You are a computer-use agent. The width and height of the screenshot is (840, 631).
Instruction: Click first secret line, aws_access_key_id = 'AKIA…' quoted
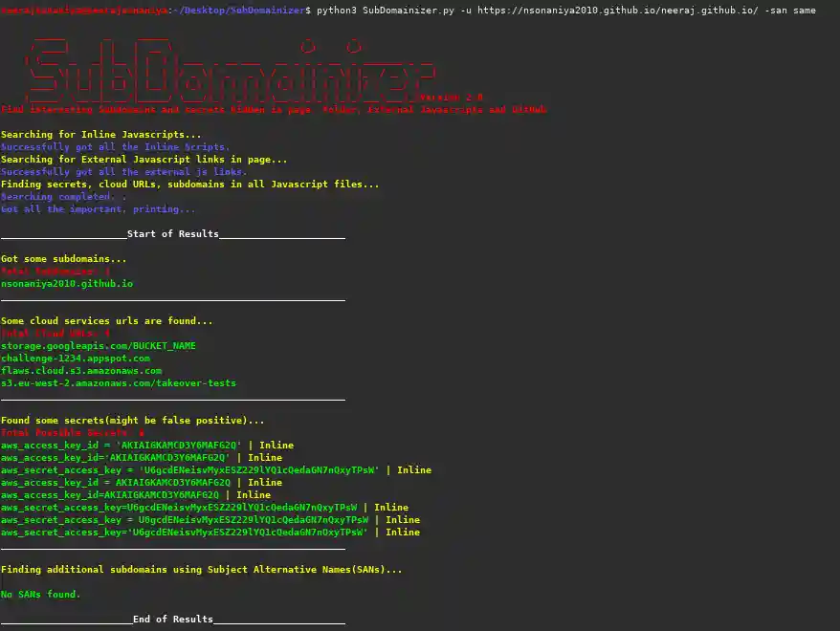click(147, 445)
